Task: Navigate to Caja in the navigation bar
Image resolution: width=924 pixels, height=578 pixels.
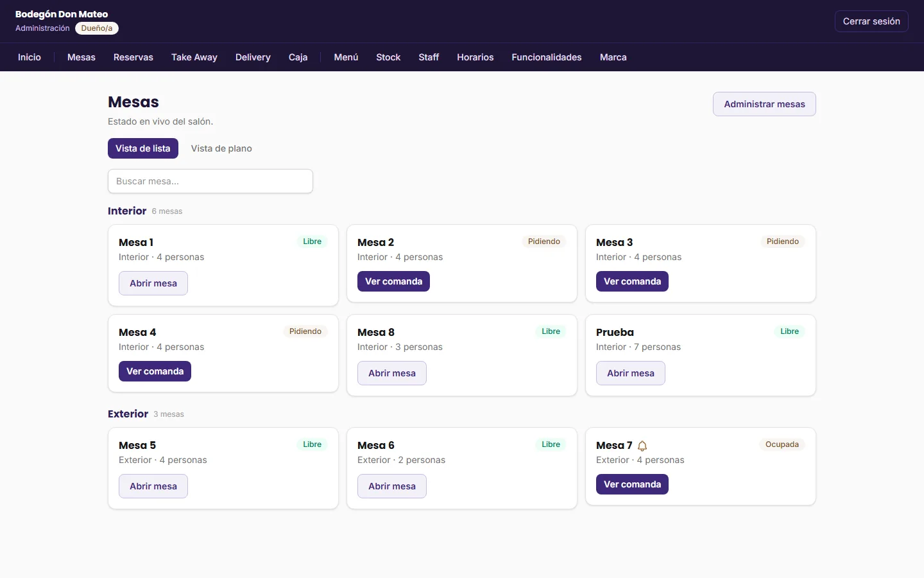Action: 298,57
